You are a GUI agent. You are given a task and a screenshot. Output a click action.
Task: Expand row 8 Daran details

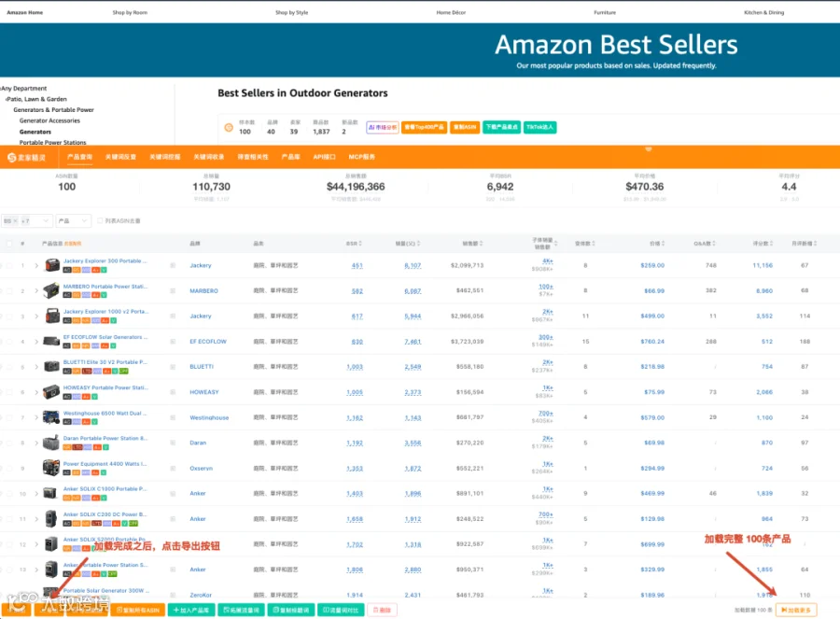click(x=36, y=443)
